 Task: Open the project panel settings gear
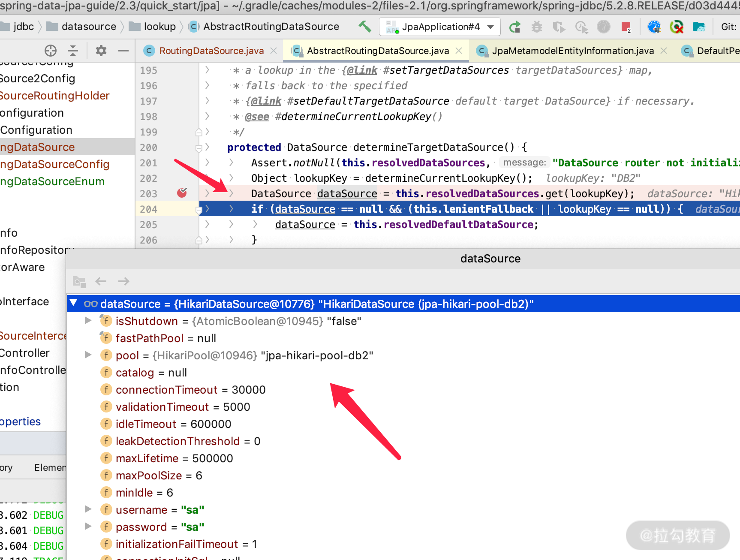tap(101, 51)
